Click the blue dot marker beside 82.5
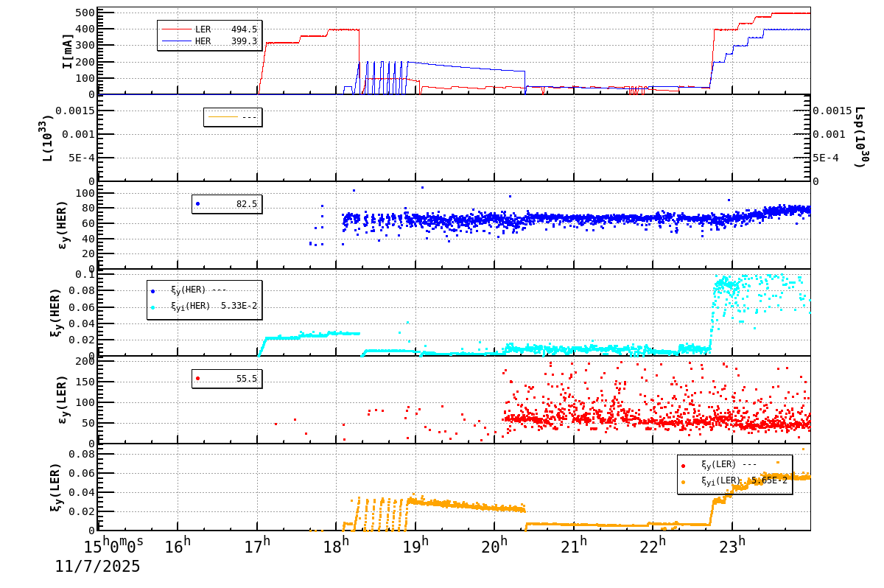The width and height of the screenshot is (884, 588). pos(197,204)
